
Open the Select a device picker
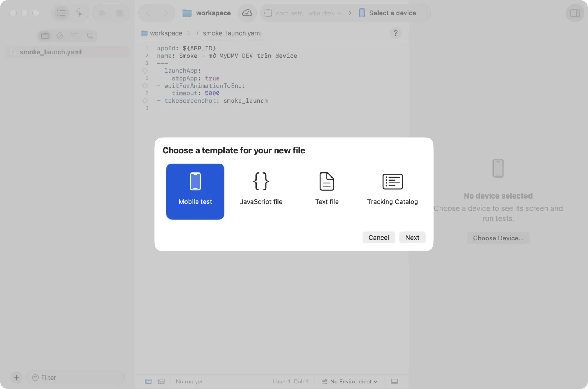[388, 13]
